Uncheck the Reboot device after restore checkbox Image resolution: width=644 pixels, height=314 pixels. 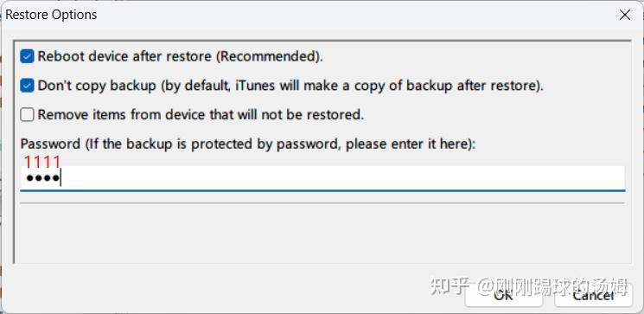[x=27, y=56]
